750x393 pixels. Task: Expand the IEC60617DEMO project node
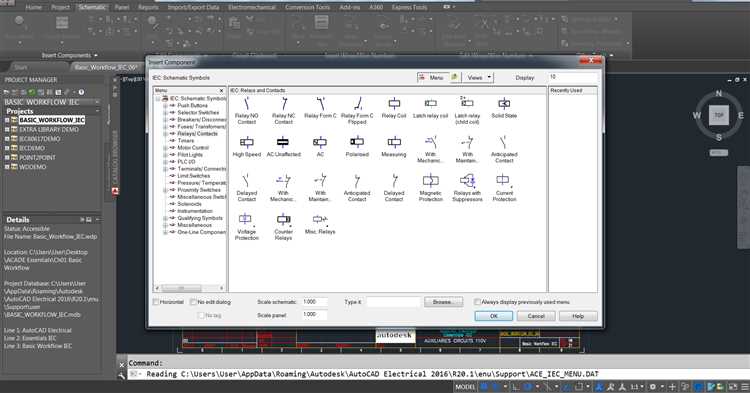coord(7,139)
